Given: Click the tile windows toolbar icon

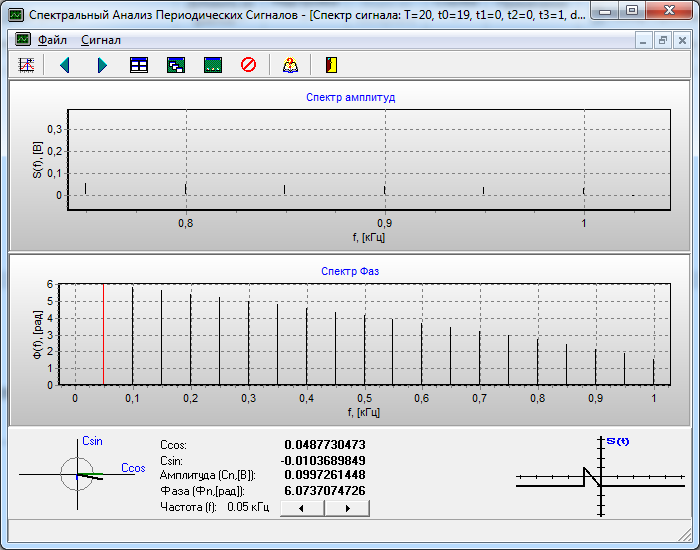Looking at the screenshot, I should (139, 65).
